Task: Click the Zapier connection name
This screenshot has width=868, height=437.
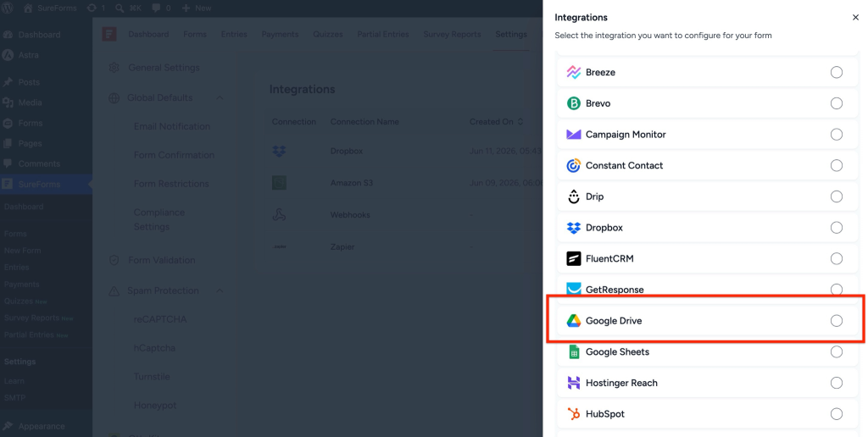Action: click(342, 246)
